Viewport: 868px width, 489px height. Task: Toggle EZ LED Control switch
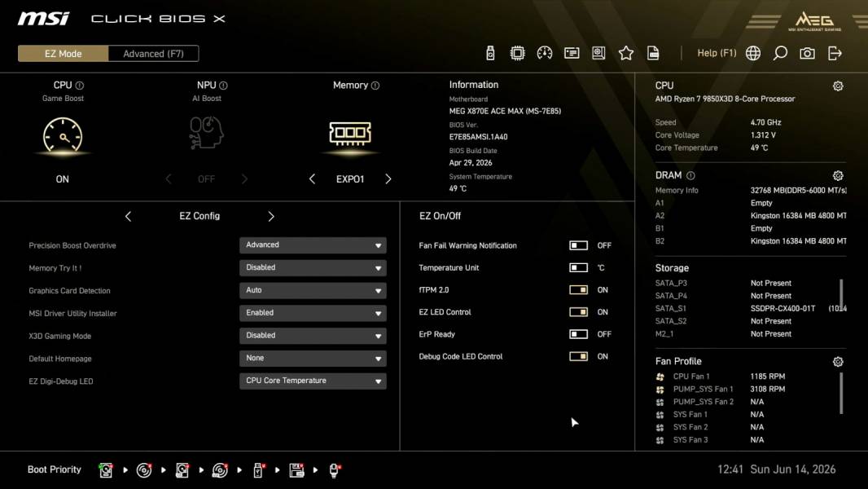(578, 312)
